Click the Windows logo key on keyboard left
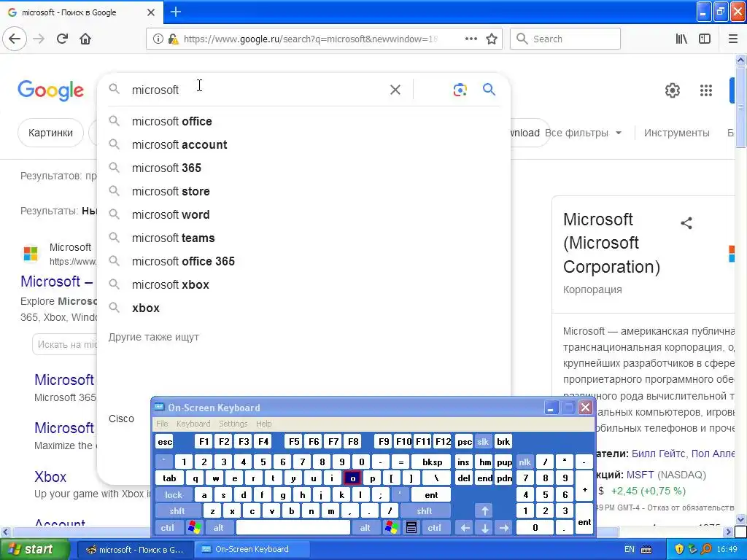Image resolution: width=747 pixels, height=560 pixels. point(194,527)
